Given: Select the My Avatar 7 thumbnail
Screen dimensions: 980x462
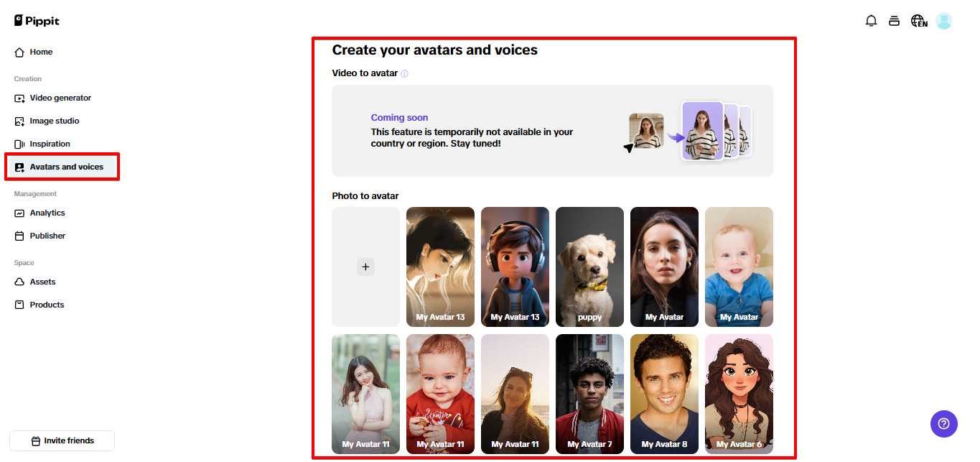Looking at the screenshot, I should click(589, 394).
